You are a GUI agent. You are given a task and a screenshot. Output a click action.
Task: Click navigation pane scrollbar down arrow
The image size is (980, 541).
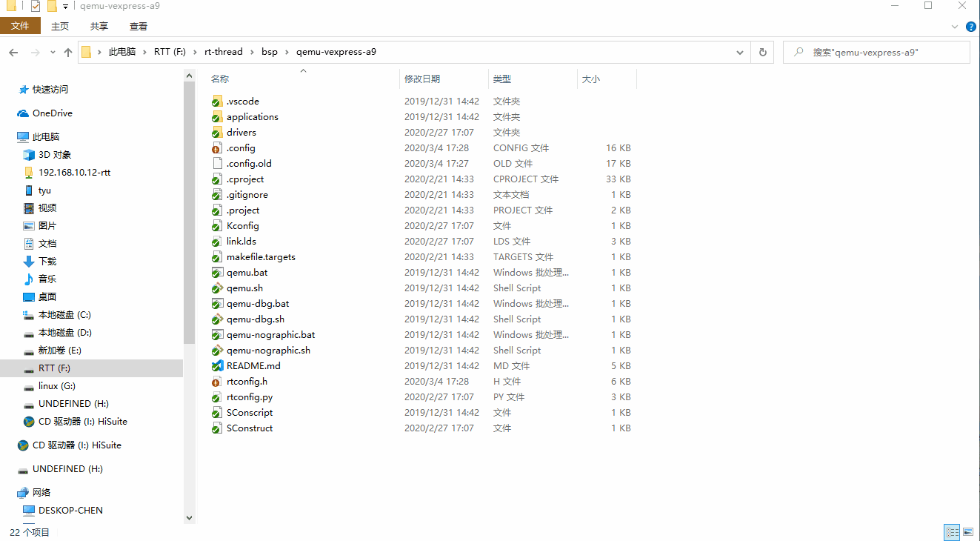[189, 518]
